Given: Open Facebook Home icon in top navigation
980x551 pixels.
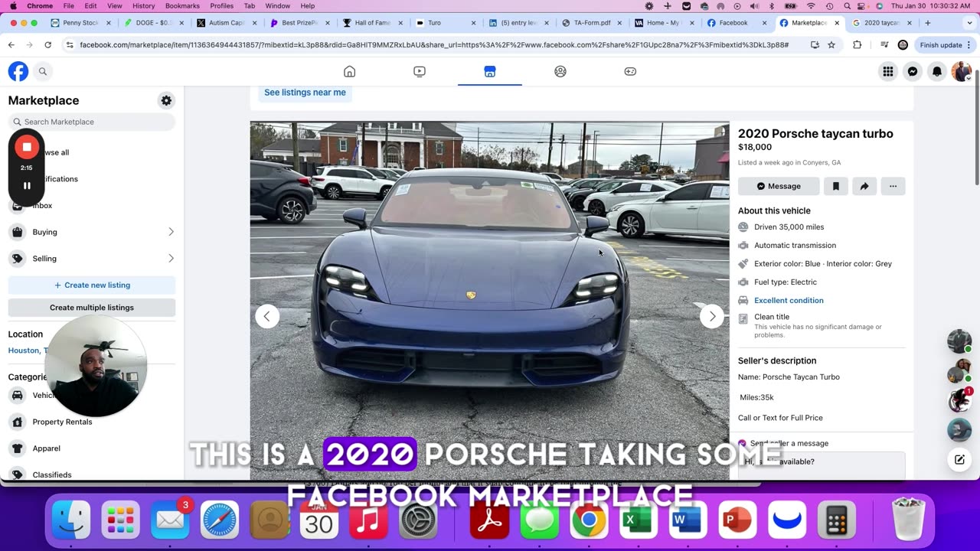Looking at the screenshot, I should click(x=349, y=71).
